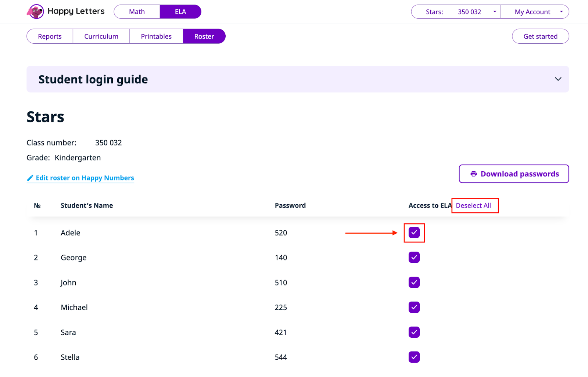This screenshot has width=588, height=377.
Task: Click the Happy Letters mascot logo
Action: [x=36, y=12]
